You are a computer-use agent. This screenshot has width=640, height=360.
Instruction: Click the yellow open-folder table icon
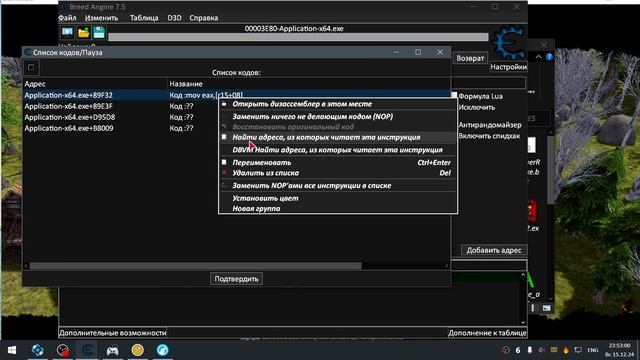pos(83,32)
